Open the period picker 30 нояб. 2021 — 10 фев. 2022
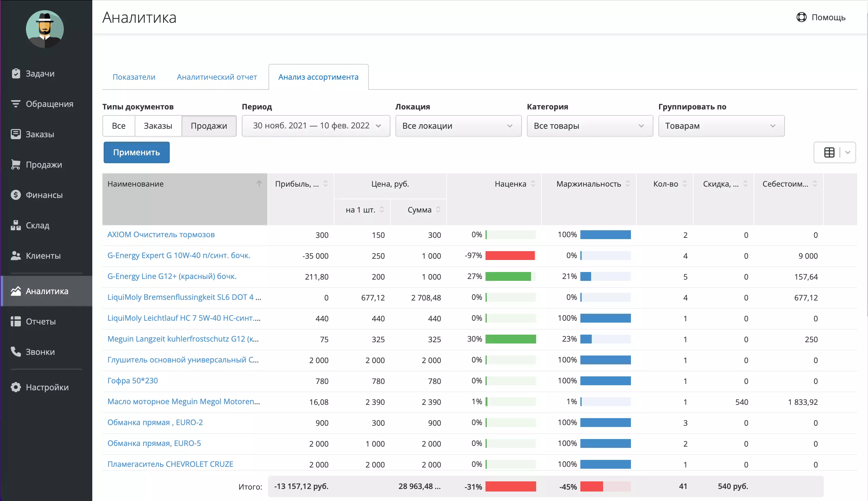868x501 pixels. coord(315,126)
